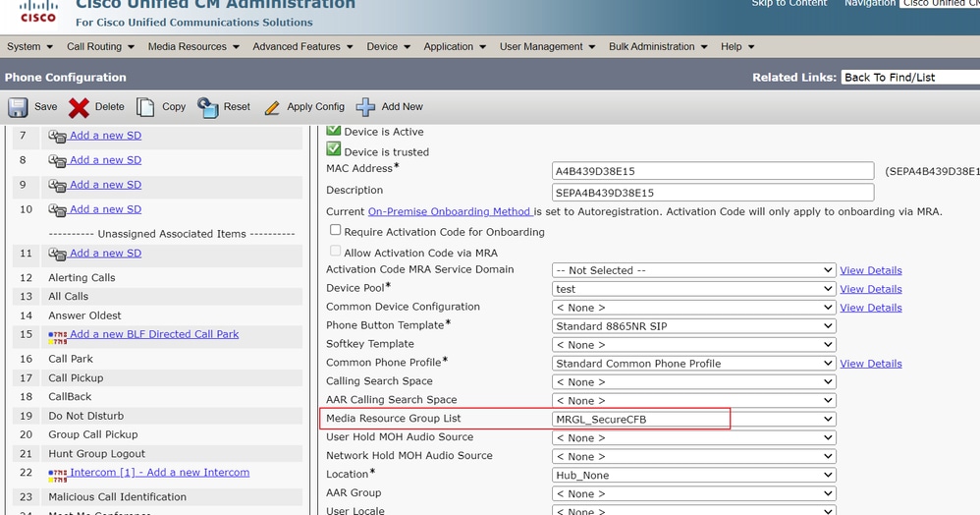Open Media Resource Group List dropdown
The image size is (980, 515).
693,420
